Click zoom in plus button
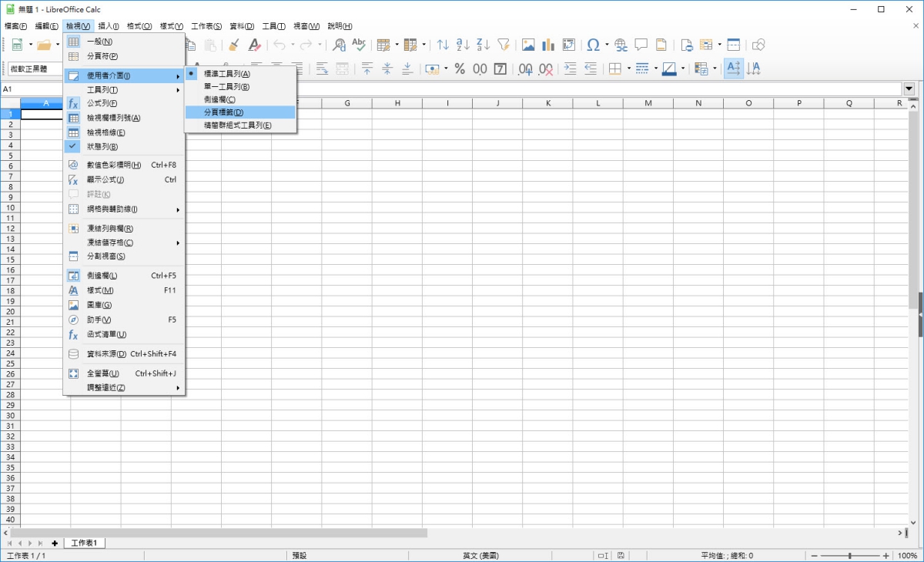924x562 pixels. (x=886, y=555)
